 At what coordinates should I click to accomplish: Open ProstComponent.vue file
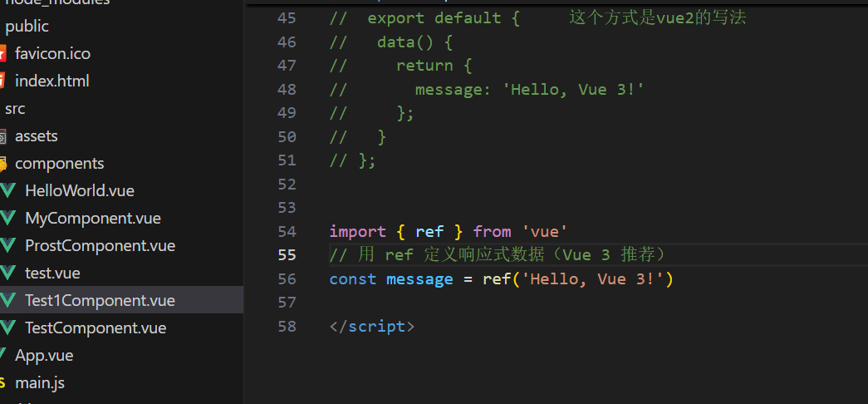101,246
